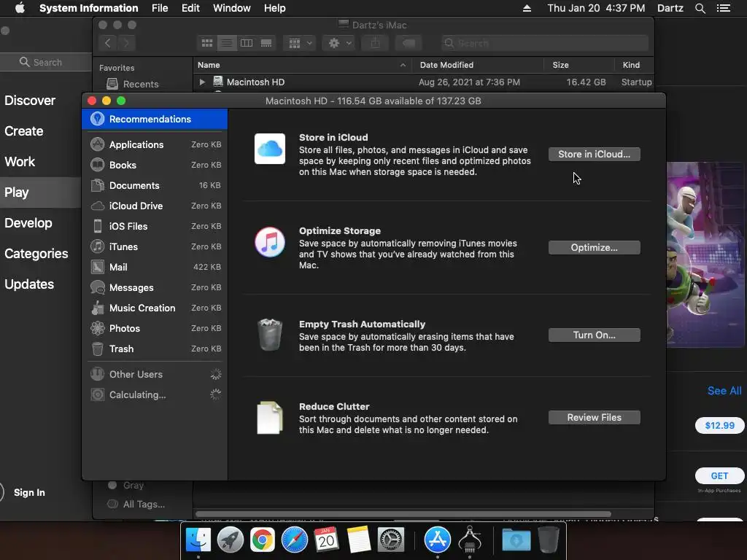Open Finder group-by dropdown

(x=299, y=43)
